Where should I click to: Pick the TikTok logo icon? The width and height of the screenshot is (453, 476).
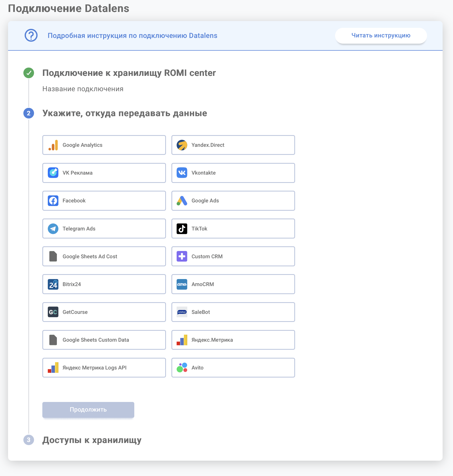pos(182,229)
